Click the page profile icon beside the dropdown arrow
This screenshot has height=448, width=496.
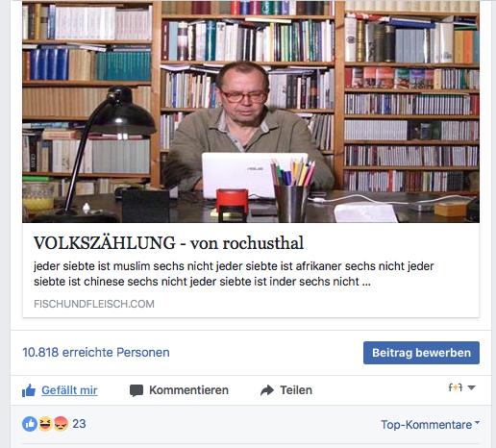click(x=456, y=387)
